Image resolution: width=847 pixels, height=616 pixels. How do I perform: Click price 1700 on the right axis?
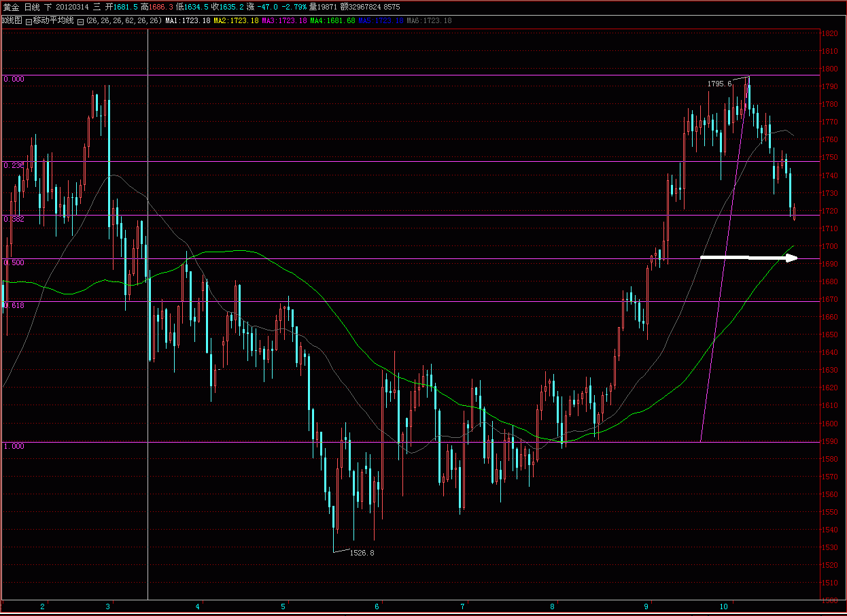click(829, 246)
